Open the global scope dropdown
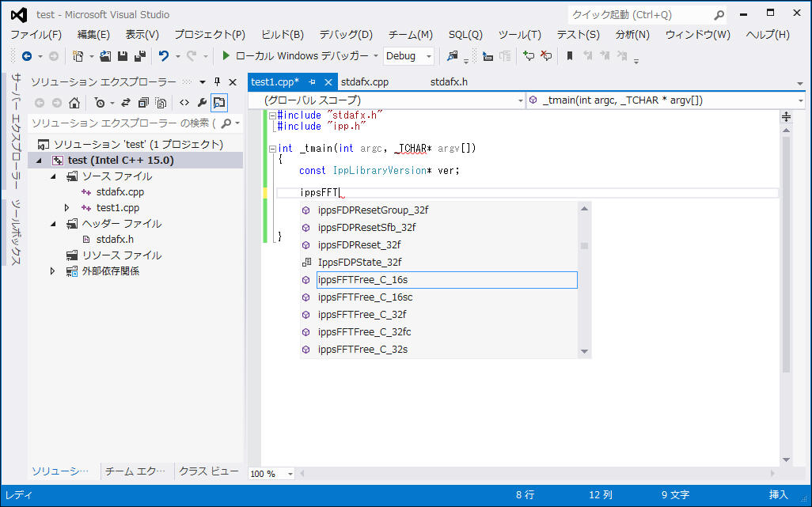The height and width of the screenshot is (507, 812). [387, 100]
